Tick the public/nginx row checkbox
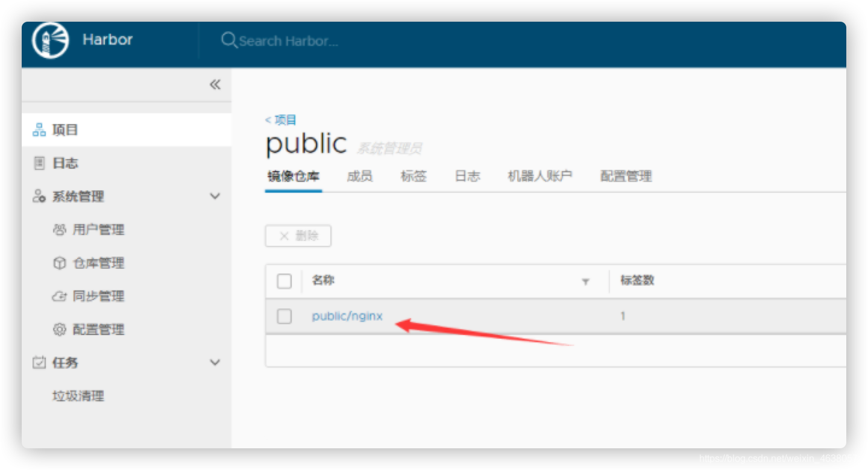This screenshot has height=470, width=868. coord(284,316)
